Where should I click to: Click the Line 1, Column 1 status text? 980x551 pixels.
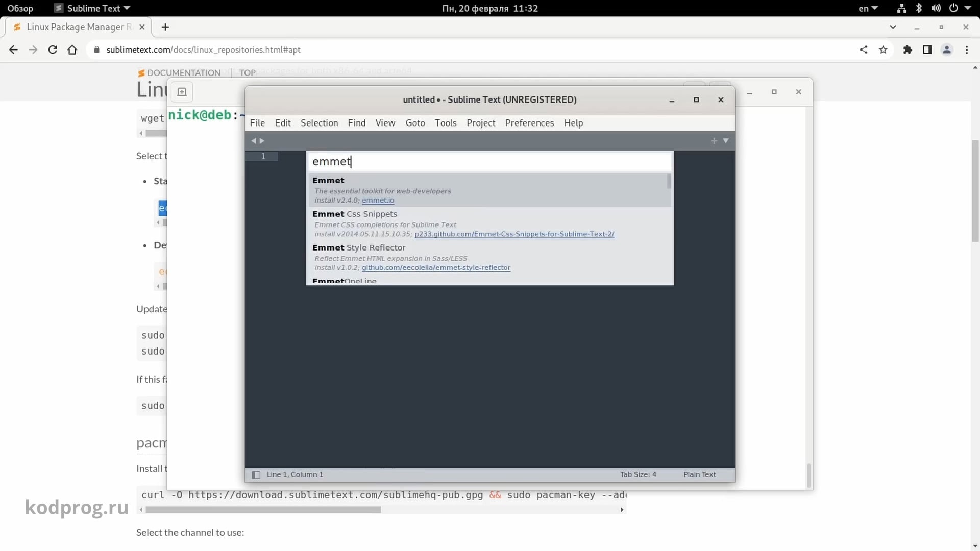pos(295,474)
